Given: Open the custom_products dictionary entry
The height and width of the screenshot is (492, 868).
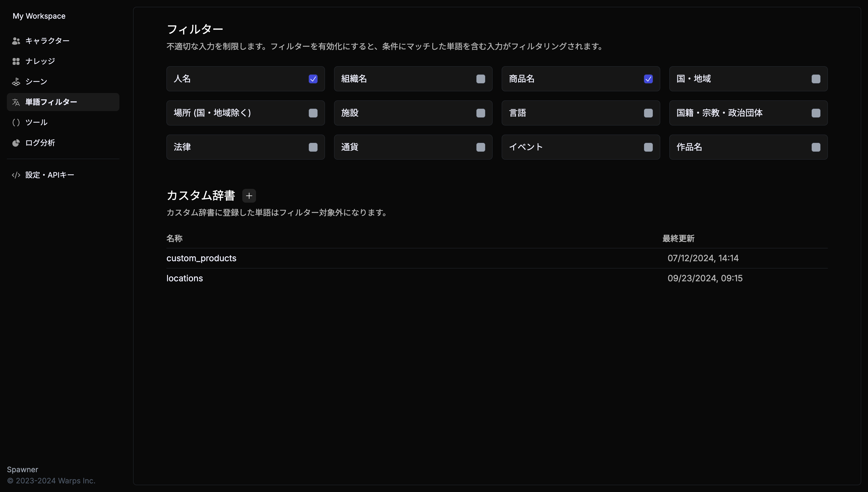Looking at the screenshot, I should click(x=201, y=258).
